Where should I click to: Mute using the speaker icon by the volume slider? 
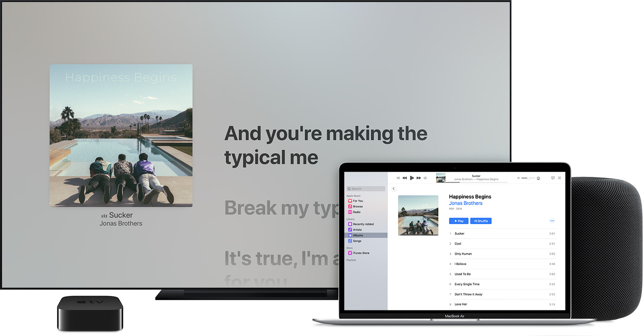tap(519, 178)
